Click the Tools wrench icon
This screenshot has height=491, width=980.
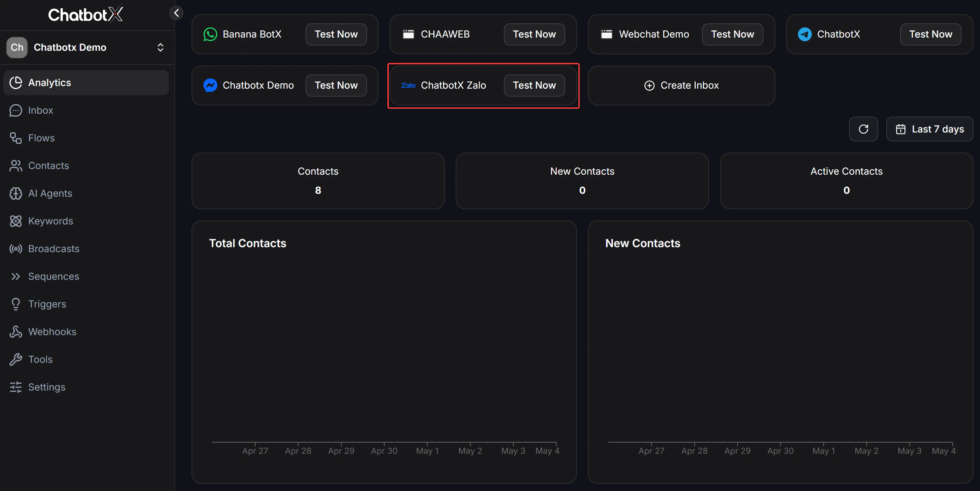tap(15, 360)
